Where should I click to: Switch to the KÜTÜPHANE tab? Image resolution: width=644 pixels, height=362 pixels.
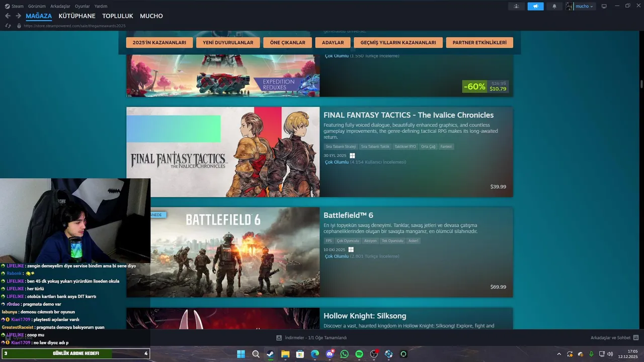(x=77, y=16)
